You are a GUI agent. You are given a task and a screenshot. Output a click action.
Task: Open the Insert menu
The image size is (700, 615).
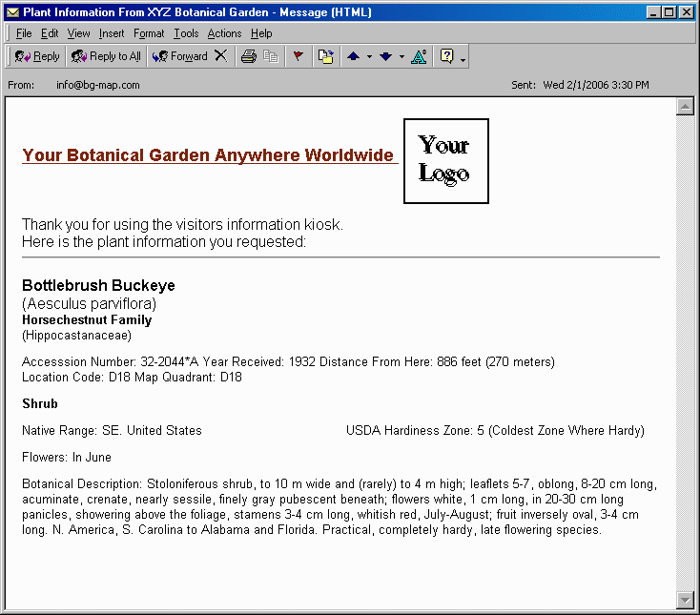click(x=112, y=33)
